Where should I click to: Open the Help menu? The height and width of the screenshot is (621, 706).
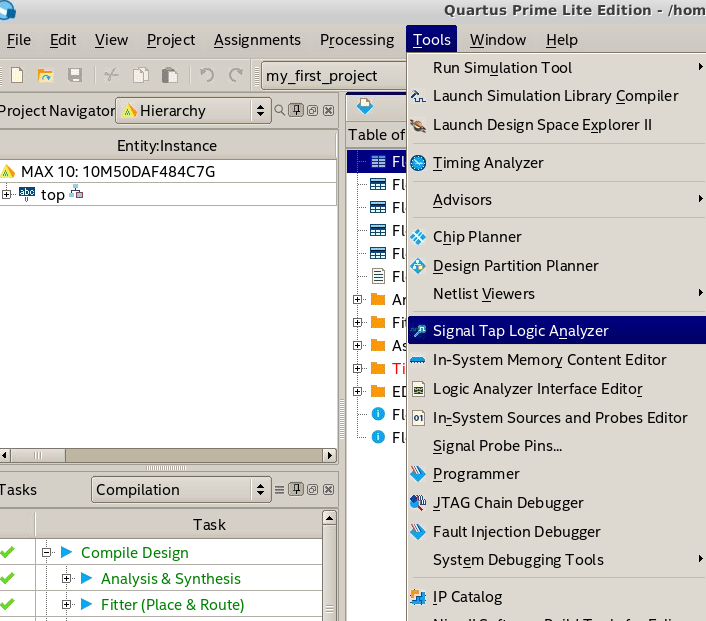(562, 40)
